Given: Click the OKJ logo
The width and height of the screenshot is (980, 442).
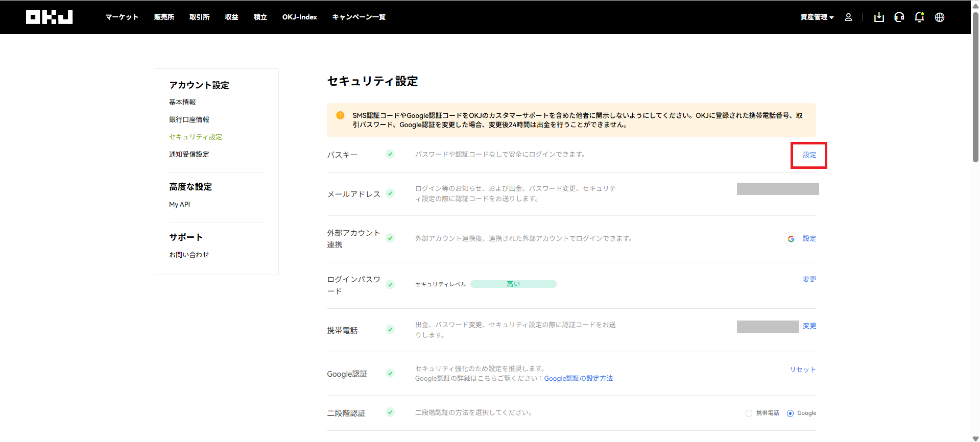Looking at the screenshot, I should (x=50, y=17).
